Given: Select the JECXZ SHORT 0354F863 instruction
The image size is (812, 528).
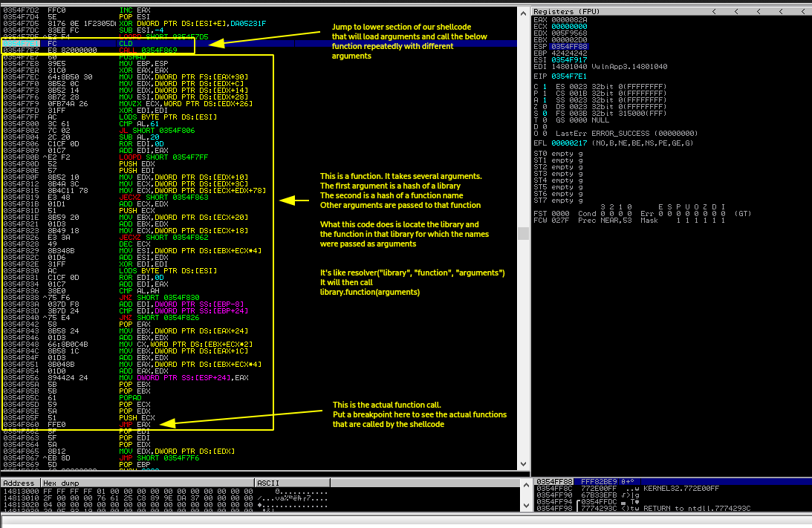Looking at the screenshot, I should click(x=163, y=198).
